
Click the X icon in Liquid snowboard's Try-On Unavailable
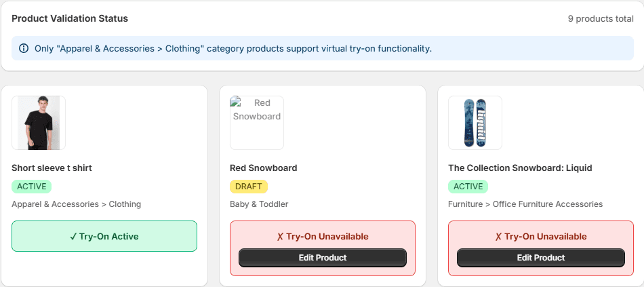(x=498, y=237)
